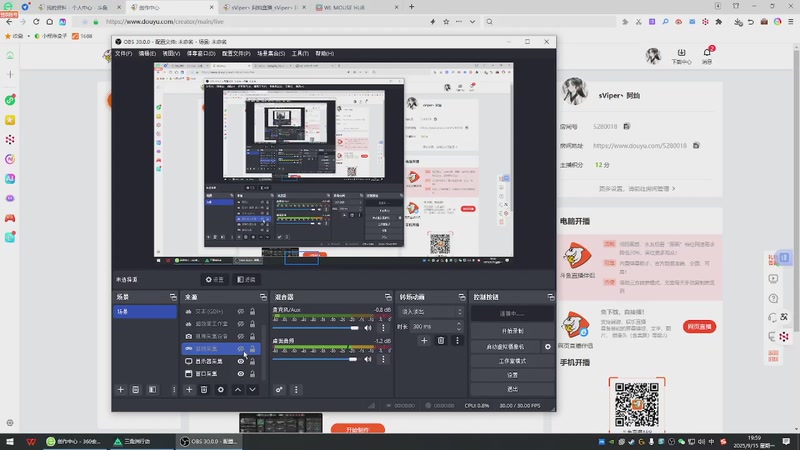Image resolution: width=800 pixels, height=450 pixels.
Task: Open advanced audio properties gears icon
Action: 279,390
